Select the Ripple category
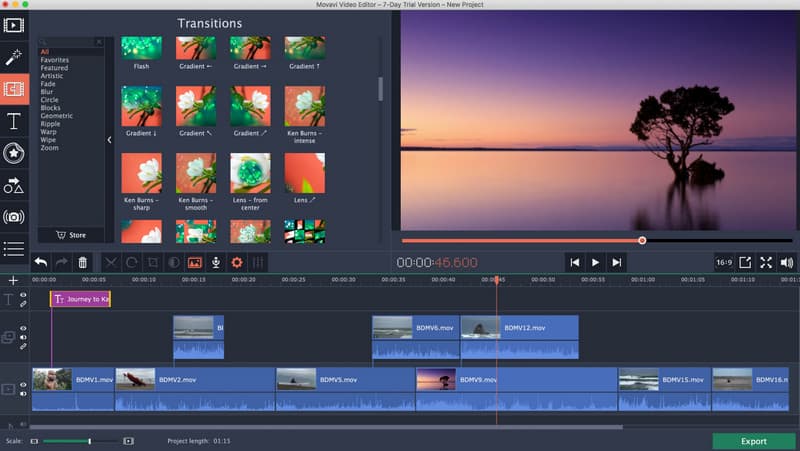This screenshot has width=800, height=451. [50, 124]
